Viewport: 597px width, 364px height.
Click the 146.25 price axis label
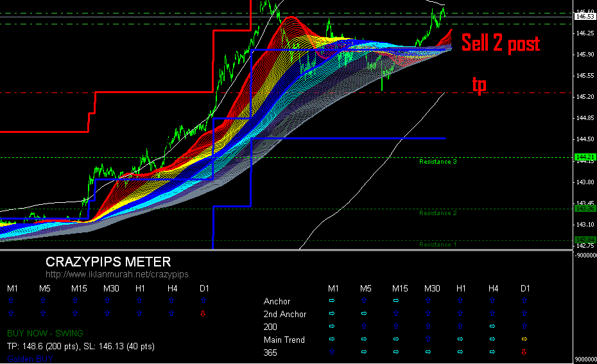[585, 33]
